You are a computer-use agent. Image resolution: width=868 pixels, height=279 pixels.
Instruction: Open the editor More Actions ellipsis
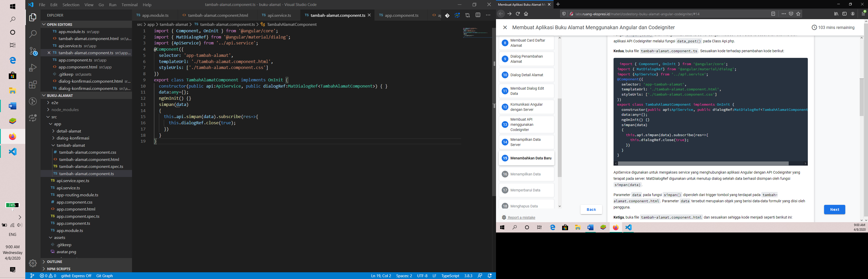488,15
